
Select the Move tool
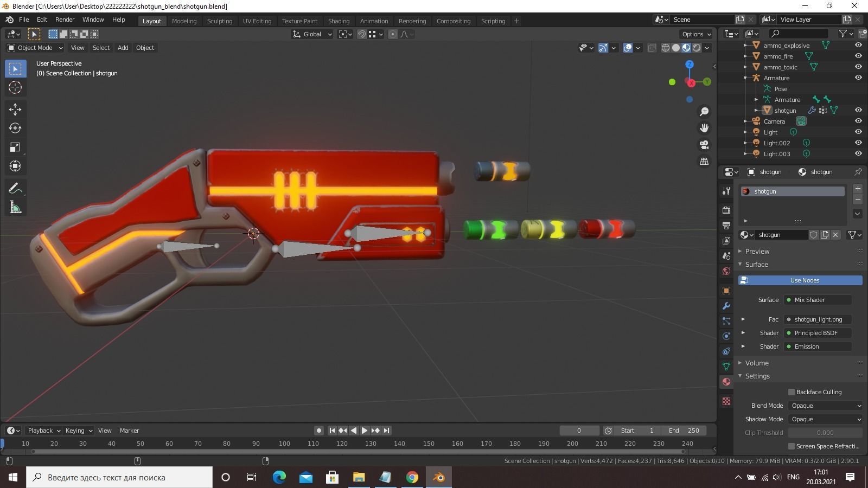pos(15,110)
